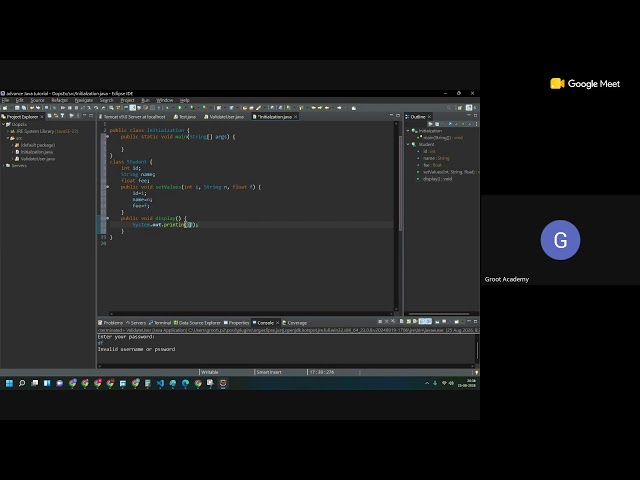640x480 pixels.
Task: Click the Groot Academy avatar tile
Action: point(560,240)
